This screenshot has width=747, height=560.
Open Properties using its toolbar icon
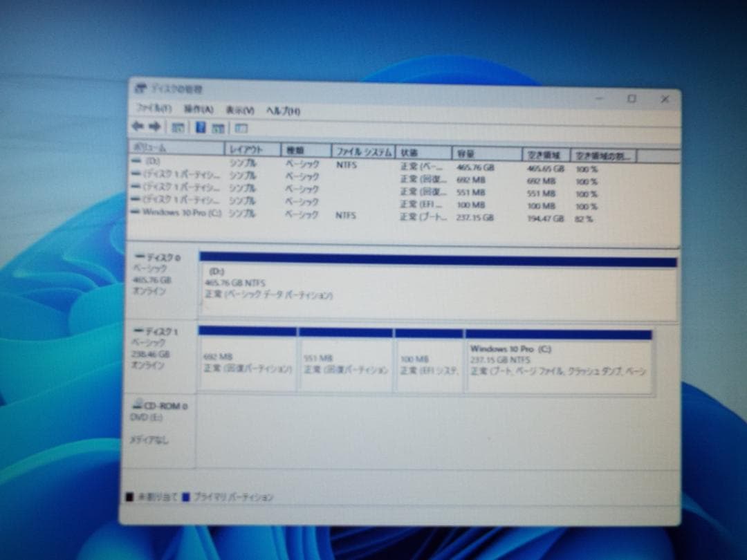pos(200,127)
